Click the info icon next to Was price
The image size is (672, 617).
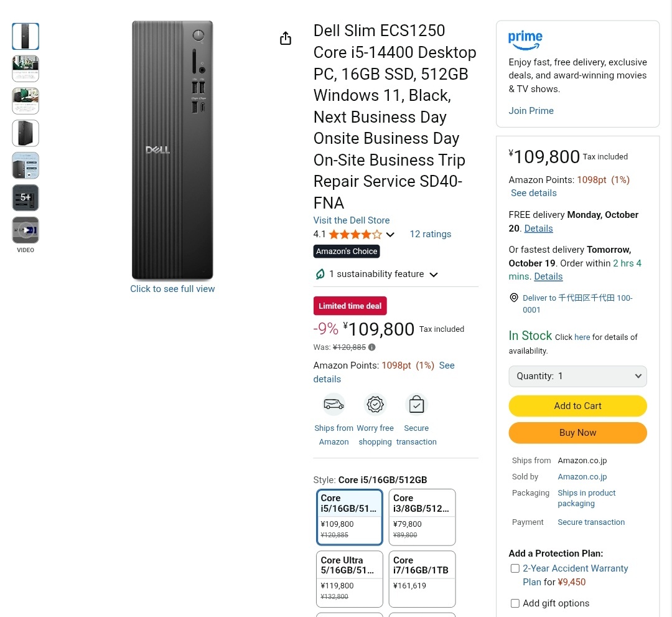(x=372, y=347)
